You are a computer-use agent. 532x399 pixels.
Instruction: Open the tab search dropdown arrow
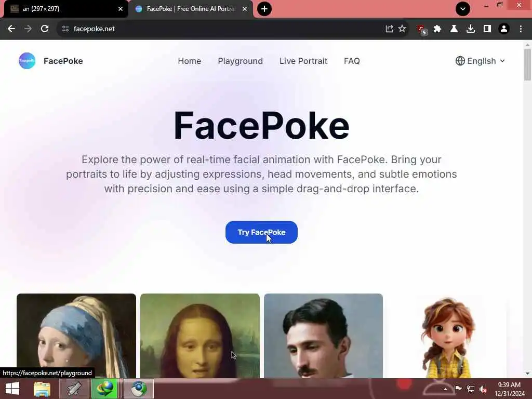[x=463, y=9]
